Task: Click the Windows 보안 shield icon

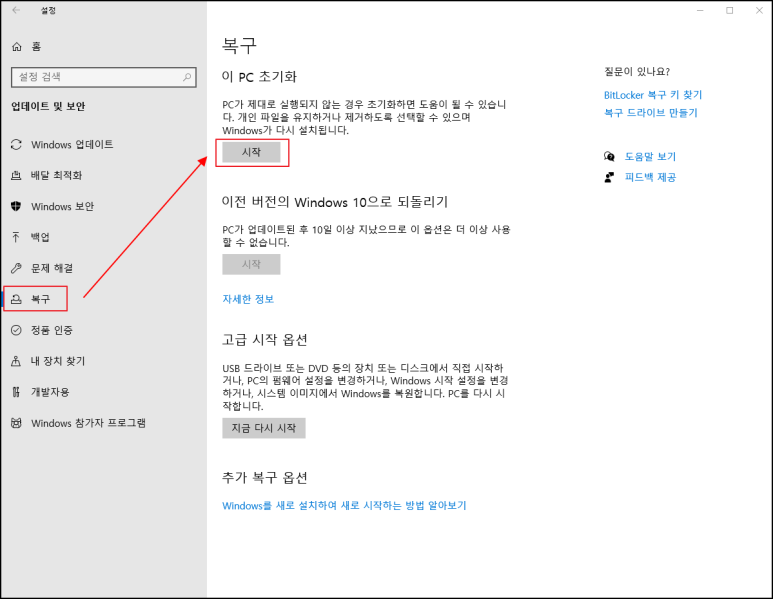Action: coord(16,206)
